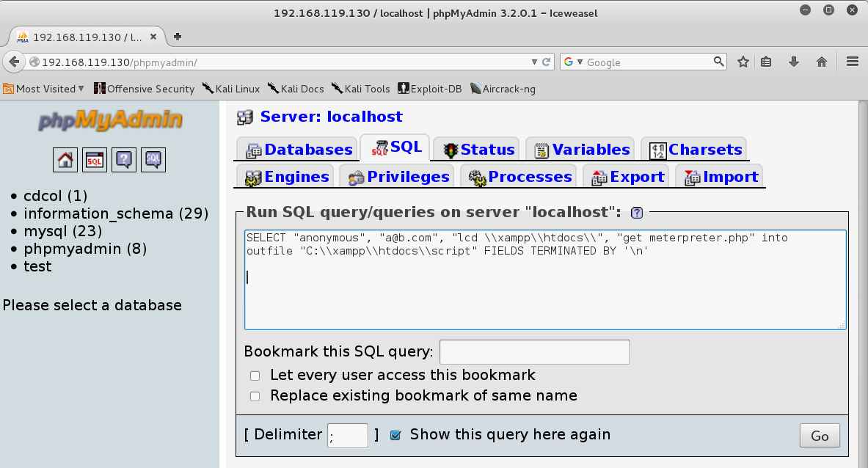Open the Privileges tab
The image size is (868, 468).
(x=397, y=177)
